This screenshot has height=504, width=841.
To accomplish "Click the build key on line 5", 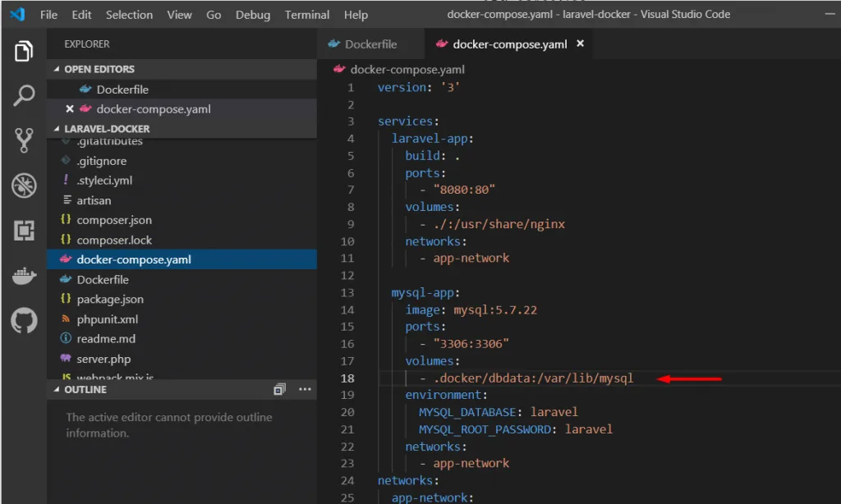I will click(422, 155).
